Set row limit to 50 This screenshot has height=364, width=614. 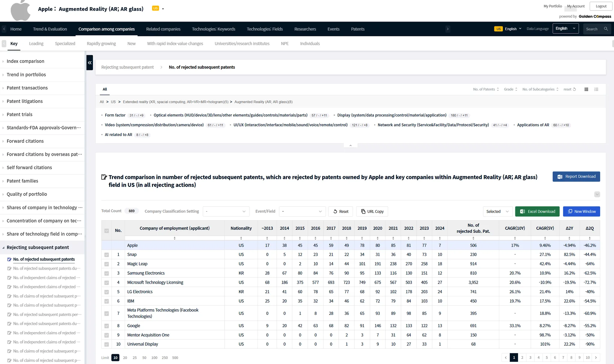click(x=144, y=358)
